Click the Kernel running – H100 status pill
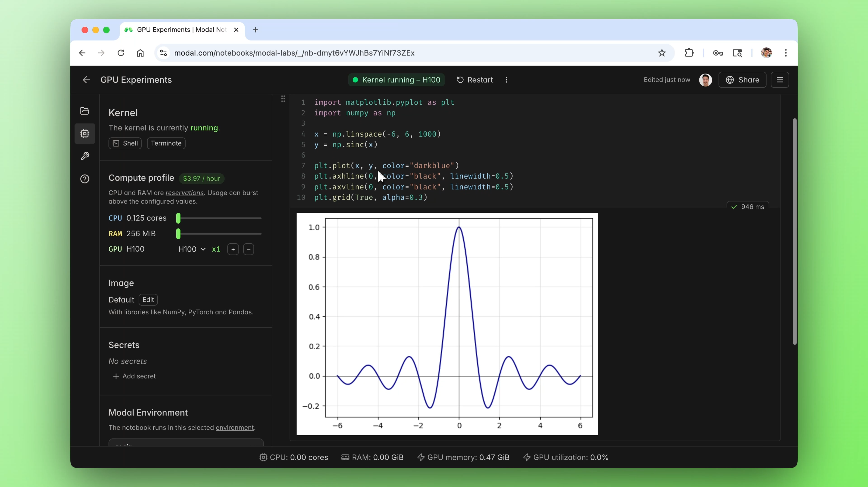The height and width of the screenshot is (487, 868). tap(396, 80)
